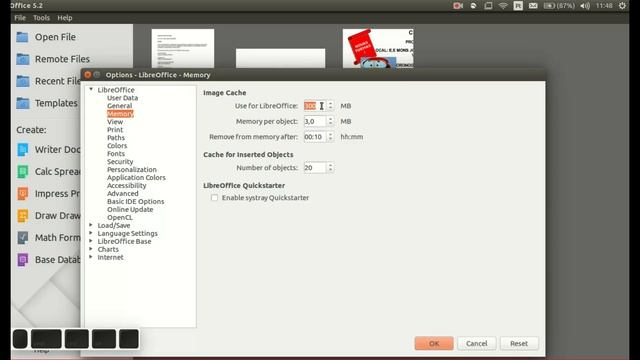Screen dimensions: 640x360
Task: Select View in options tree
Action: click(115, 122)
